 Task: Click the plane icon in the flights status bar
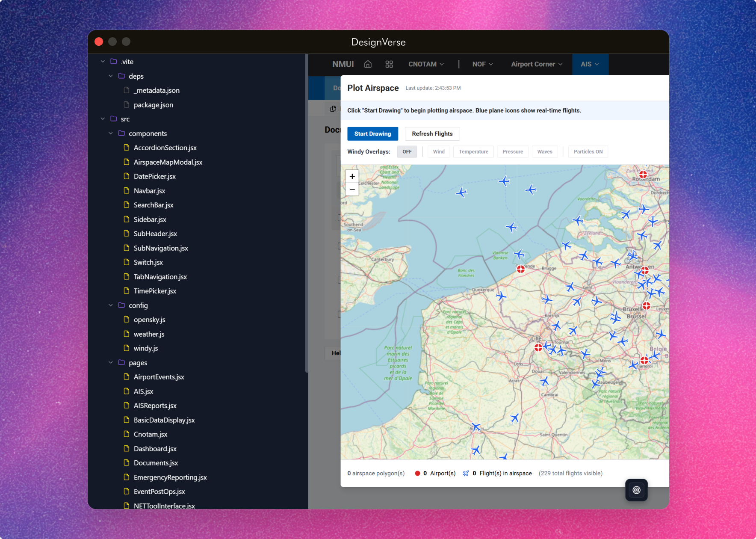point(465,473)
